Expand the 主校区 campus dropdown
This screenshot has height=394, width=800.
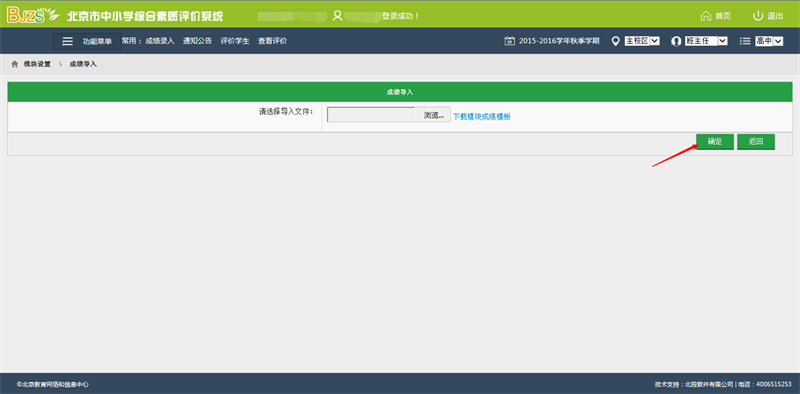(x=642, y=41)
